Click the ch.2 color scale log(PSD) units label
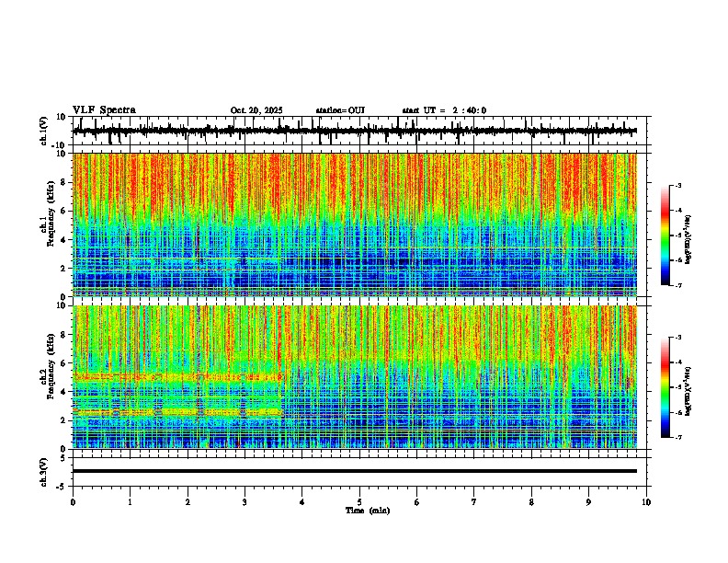Image resolution: width=728 pixels, height=563 pixels. pos(688,392)
